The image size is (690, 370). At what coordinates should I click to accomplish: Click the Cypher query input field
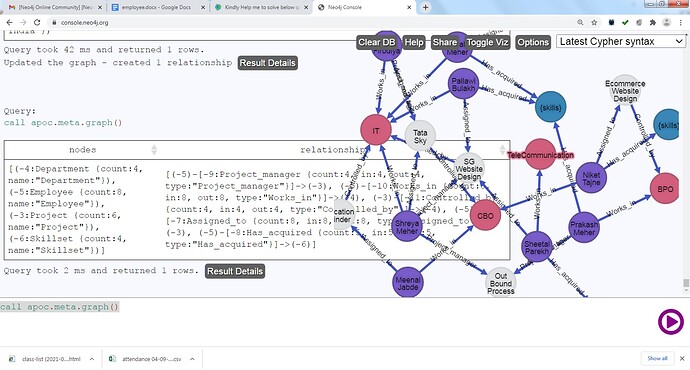click(326, 322)
